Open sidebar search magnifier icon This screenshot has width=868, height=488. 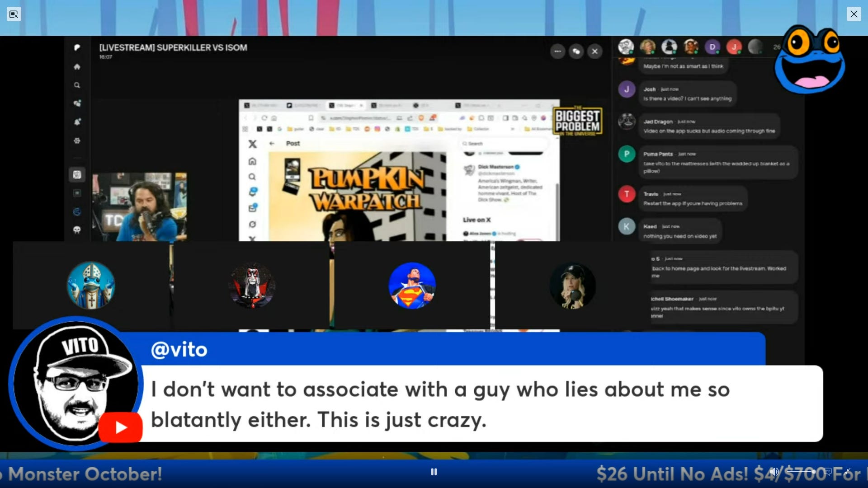click(77, 85)
